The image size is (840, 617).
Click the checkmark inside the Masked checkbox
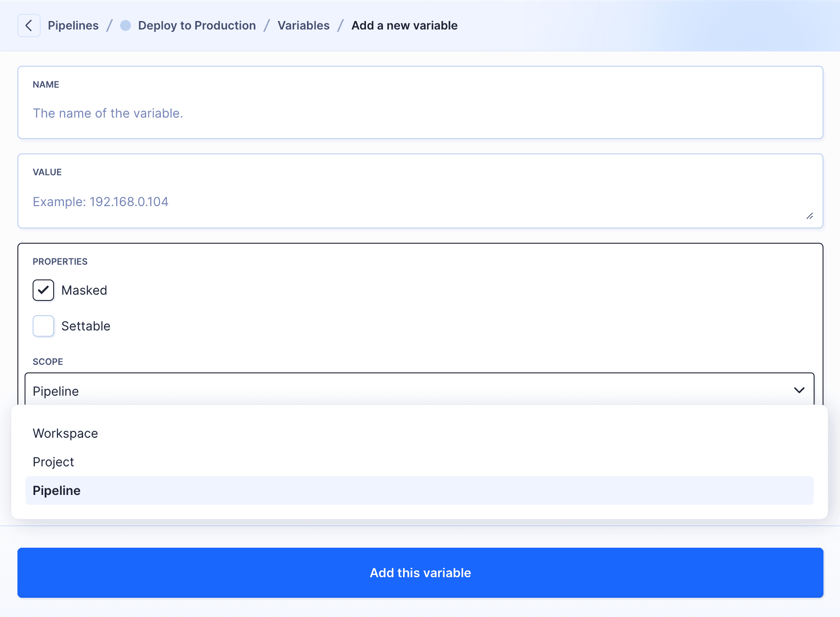click(x=43, y=290)
